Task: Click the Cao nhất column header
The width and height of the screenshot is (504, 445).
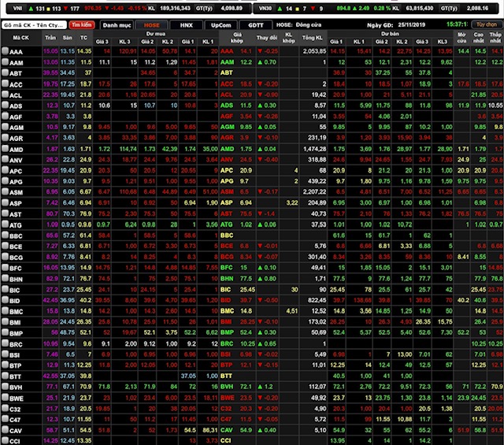Action: (x=479, y=38)
